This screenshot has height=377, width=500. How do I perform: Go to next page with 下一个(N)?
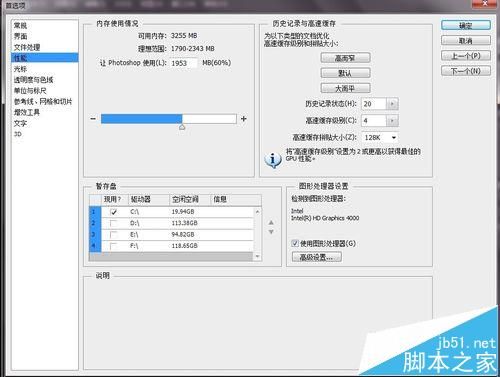(x=466, y=71)
